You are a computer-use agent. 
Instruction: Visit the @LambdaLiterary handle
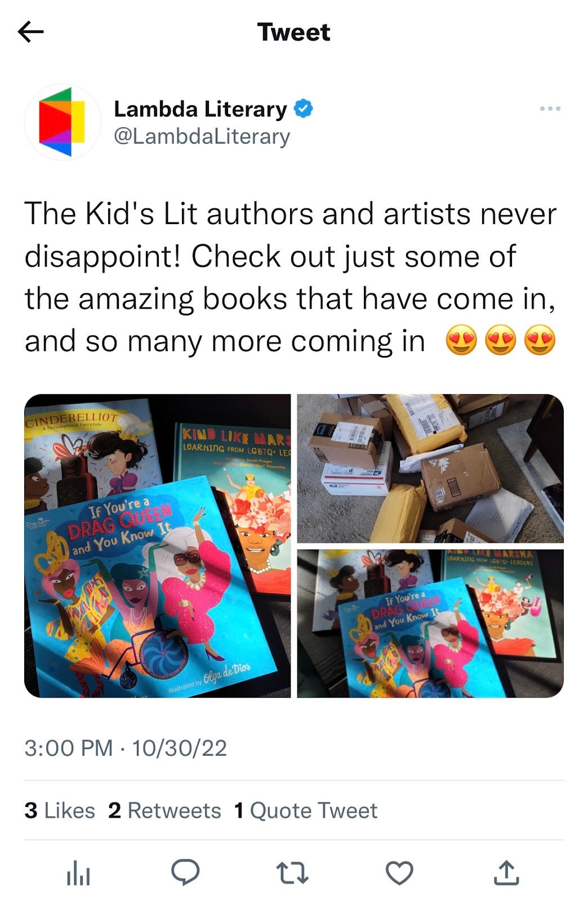click(202, 136)
